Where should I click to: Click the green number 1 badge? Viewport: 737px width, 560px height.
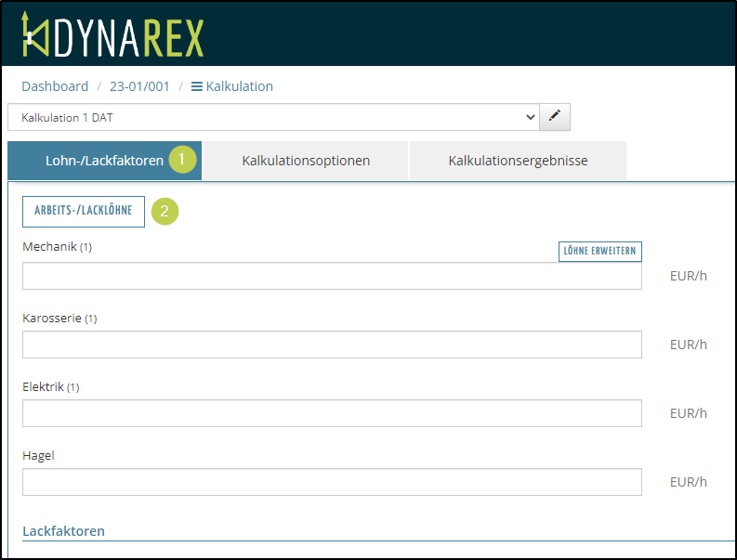(x=182, y=160)
